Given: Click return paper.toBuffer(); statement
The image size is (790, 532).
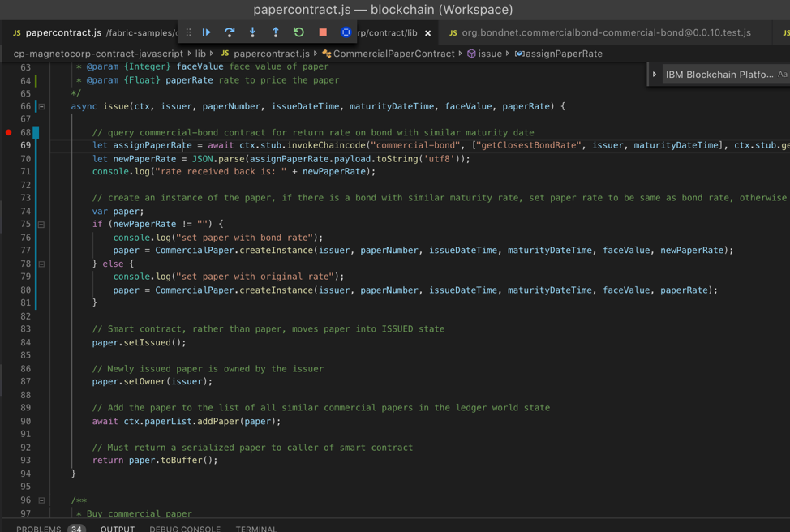Looking at the screenshot, I should point(155,461).
